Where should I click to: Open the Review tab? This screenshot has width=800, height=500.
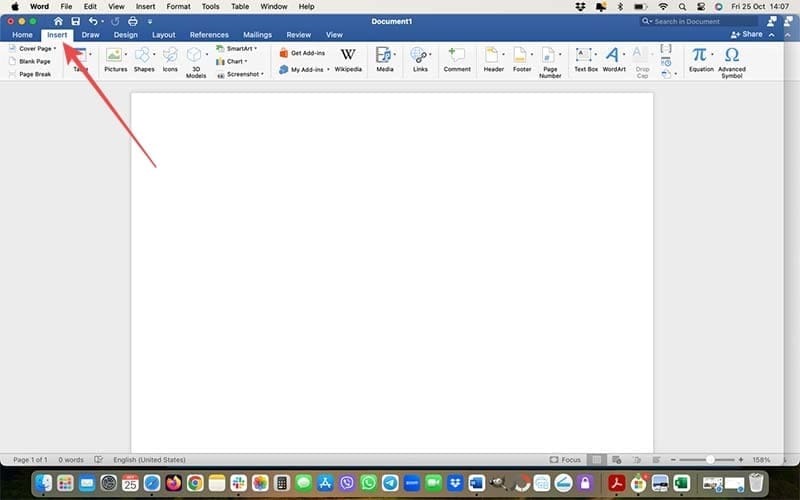(298, 35)
